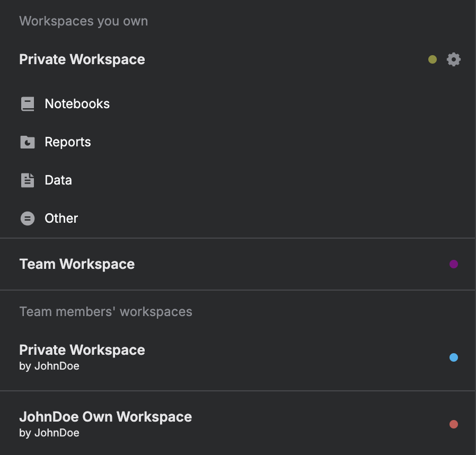Open Private Workspace settings gear
The height and width of the screenshot is (455, 476).
click(x=454, y=59)
